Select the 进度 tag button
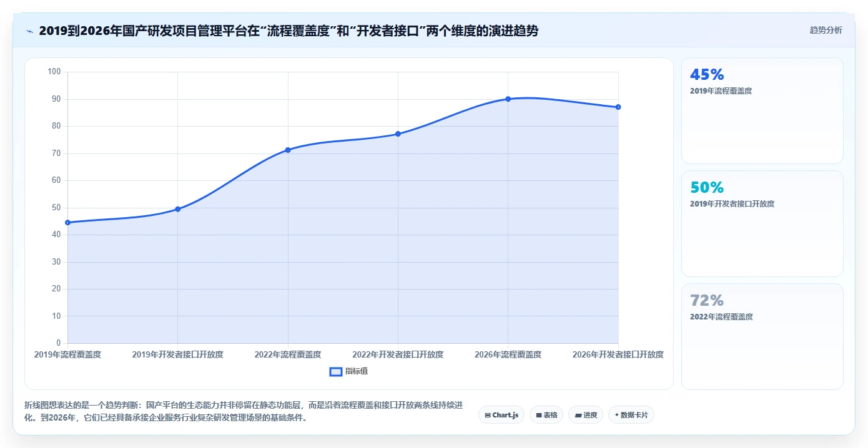This screenshot has height=448, width=868. coord(586,415)
